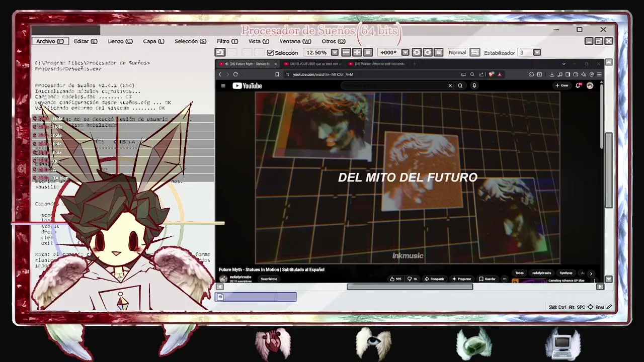Open the Selección (S) menu
This screenshot has width=644, height=362.
(190, 41)
